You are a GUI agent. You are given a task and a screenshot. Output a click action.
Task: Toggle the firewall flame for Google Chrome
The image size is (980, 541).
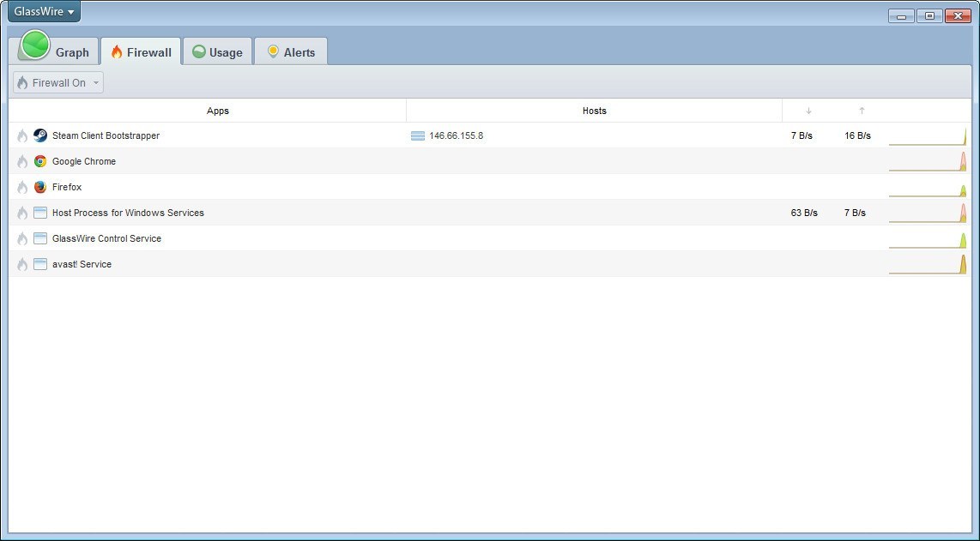pyautogui.click(x=21, y=161)
